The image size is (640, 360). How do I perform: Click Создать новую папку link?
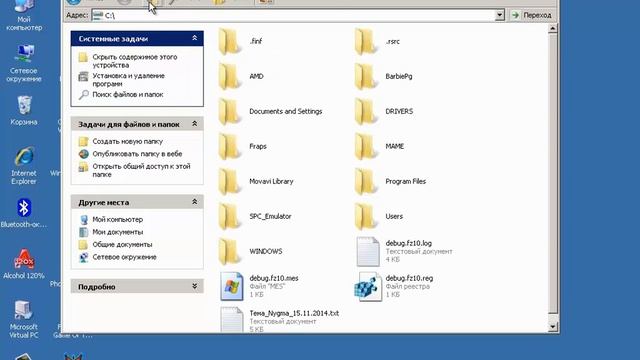click(127, 141)
